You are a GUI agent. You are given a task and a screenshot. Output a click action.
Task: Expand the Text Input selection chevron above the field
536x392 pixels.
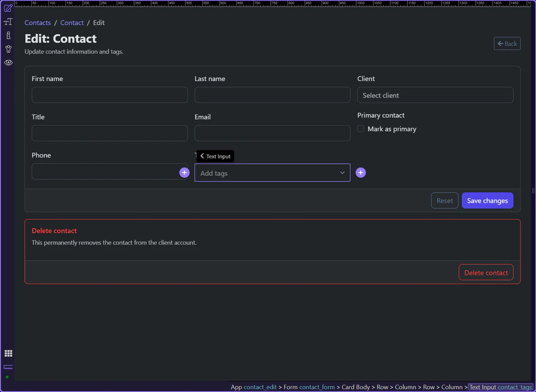tap(202, 156)
